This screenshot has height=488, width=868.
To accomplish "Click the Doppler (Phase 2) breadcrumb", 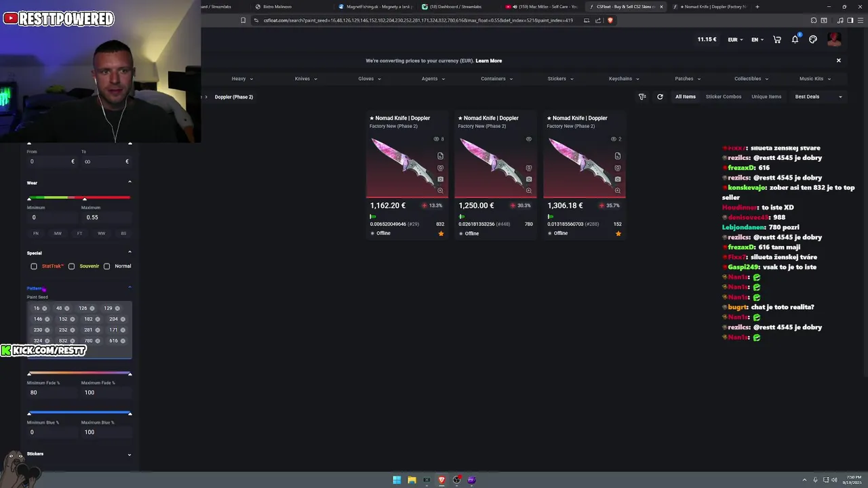I will [x=234, y=97].
